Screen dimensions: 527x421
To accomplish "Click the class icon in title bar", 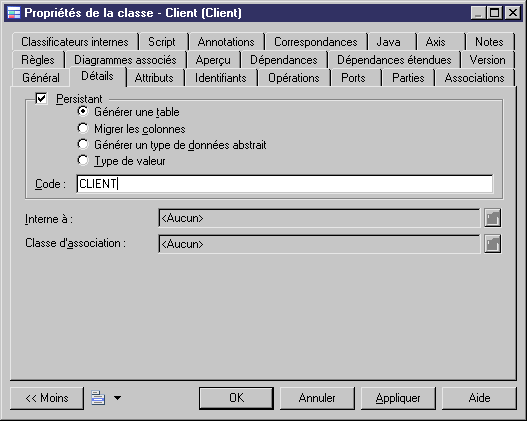I will [14, 13].
